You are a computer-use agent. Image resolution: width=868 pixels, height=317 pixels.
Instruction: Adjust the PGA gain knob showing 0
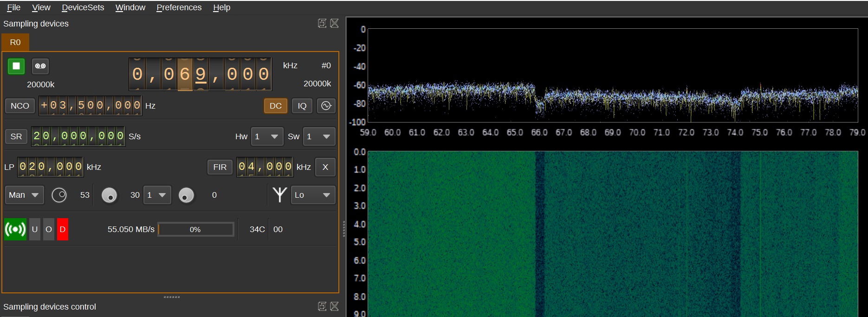(186, 195)
